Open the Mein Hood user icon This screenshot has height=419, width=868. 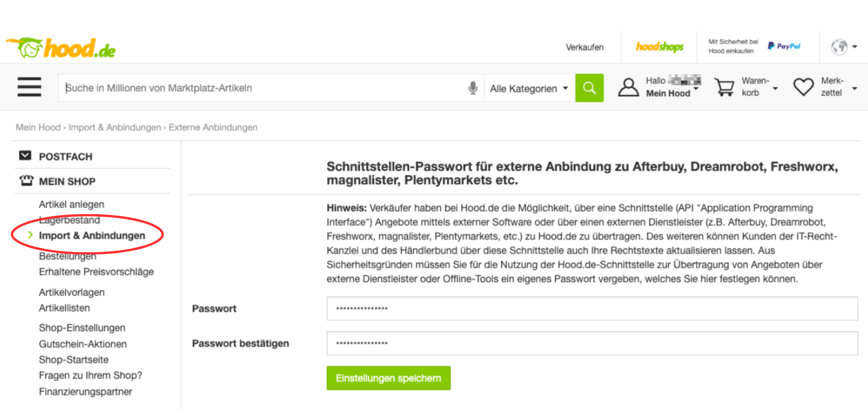point(628,87)
